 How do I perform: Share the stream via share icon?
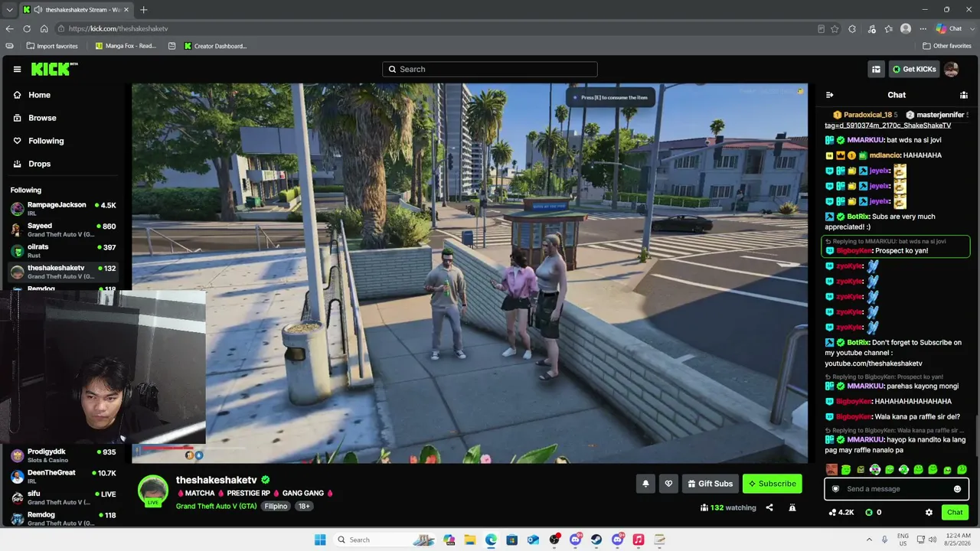click(x=769, y=507)
